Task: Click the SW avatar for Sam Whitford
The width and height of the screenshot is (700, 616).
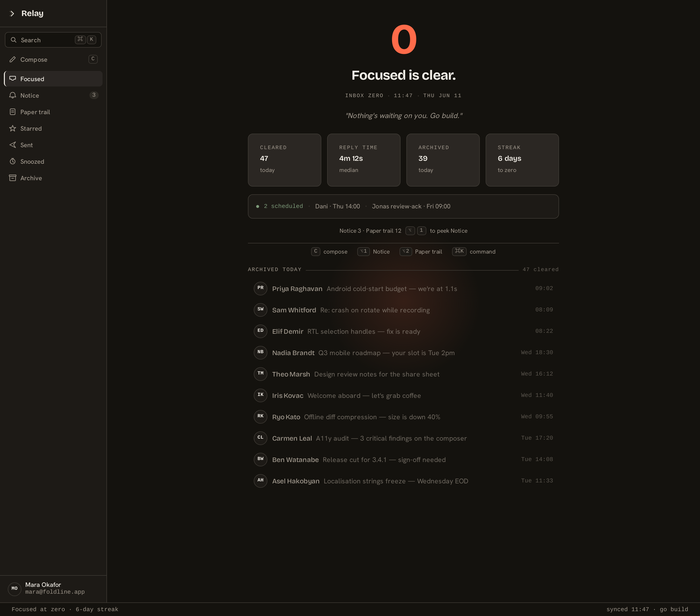Action: tap(260, 309)
